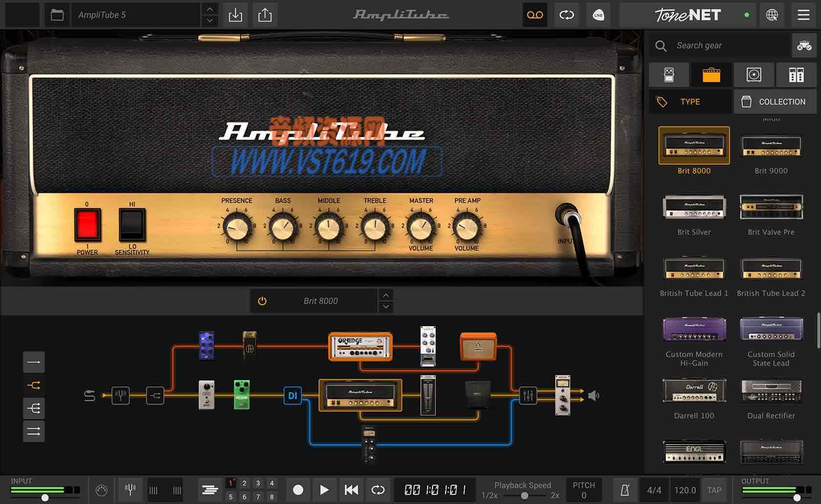Click the down chevron next to Brit 8000
The image size is (821, 504).
coord(386,307)
